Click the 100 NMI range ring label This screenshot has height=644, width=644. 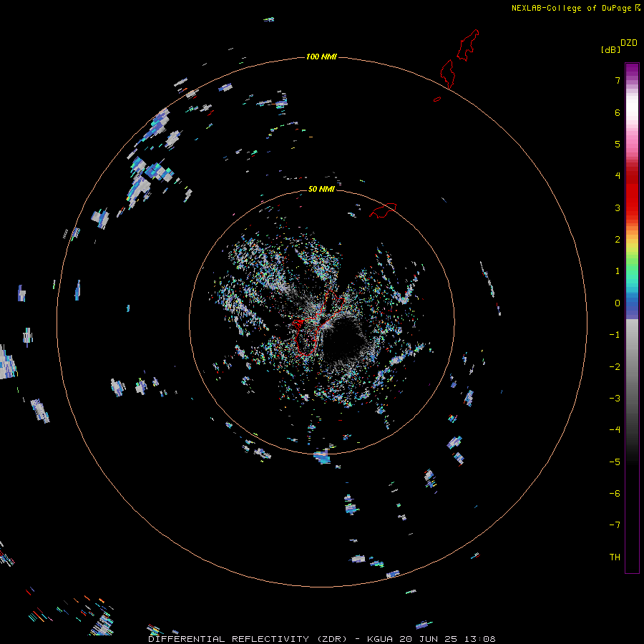click(x=321, y=57)
